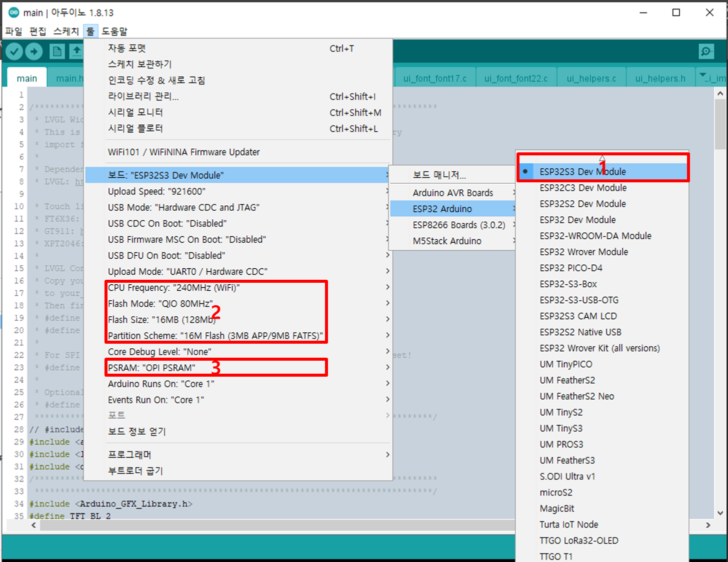Open the tab list dropdown arrow
Screen dimensions: 728x562
pos(703,76)
